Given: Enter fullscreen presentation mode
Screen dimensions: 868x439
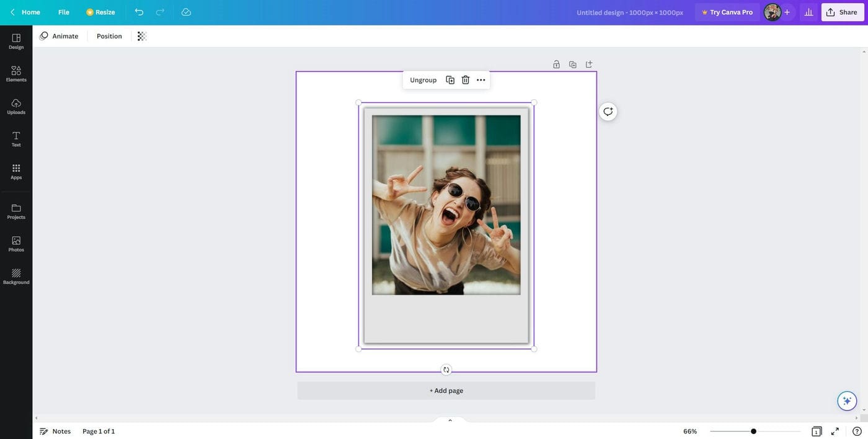Looking at the screenshot, I should pyautogui.click(x=835, y=431).
